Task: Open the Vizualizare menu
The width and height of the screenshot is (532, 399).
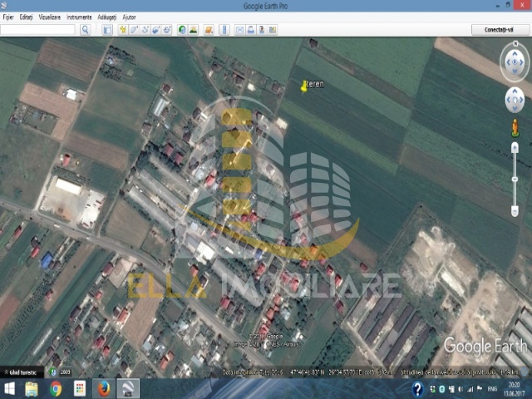Action: coord(50,17)
